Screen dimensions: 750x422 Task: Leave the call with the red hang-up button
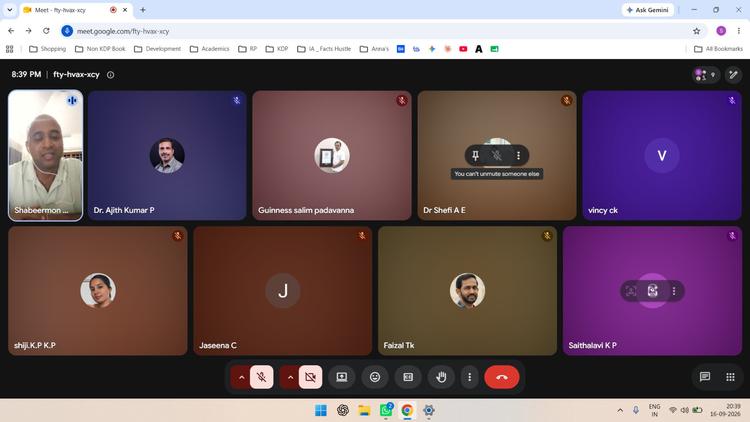coord(502,377)
